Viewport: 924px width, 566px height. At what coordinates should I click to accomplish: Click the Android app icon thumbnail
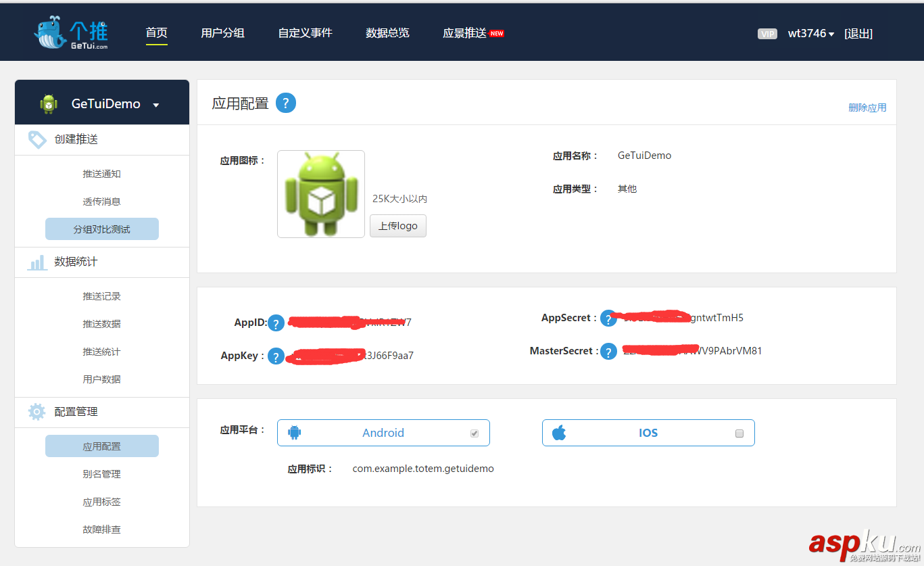[320, 194]
